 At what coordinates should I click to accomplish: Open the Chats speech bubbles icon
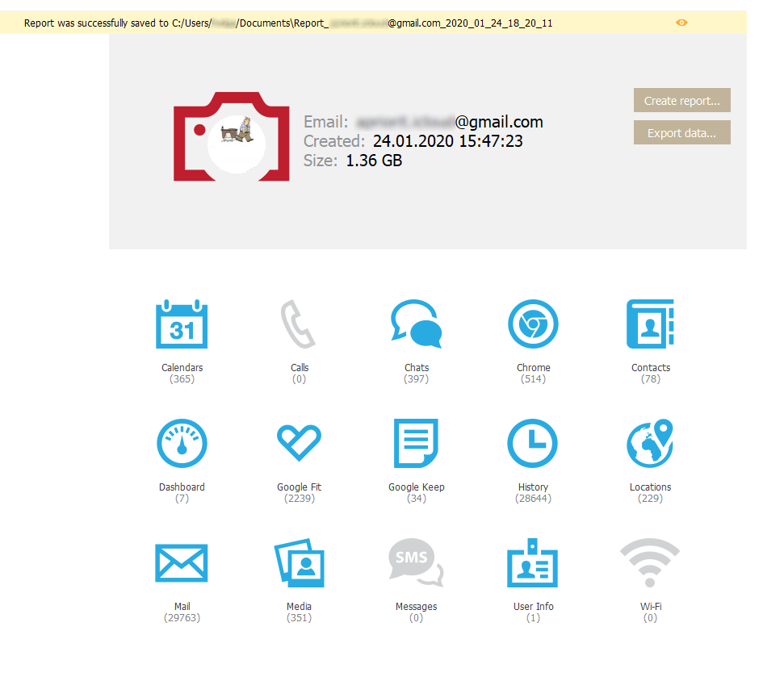pos(416,324)
